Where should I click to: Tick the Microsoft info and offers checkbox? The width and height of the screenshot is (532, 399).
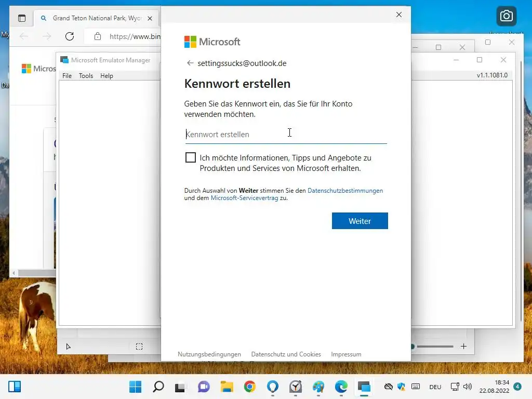(191, 157)
